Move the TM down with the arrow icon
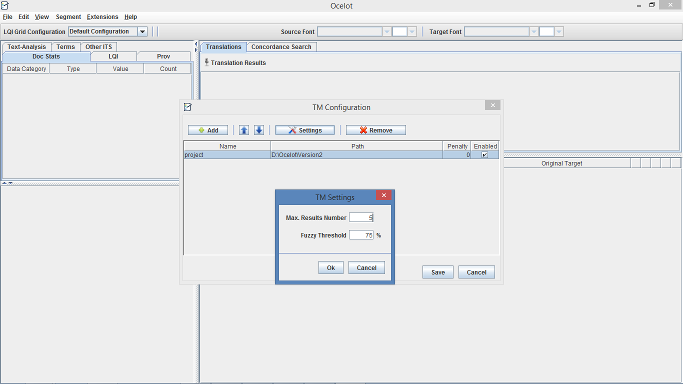This screenshot has height=384, width=683. tap(259, 130)
